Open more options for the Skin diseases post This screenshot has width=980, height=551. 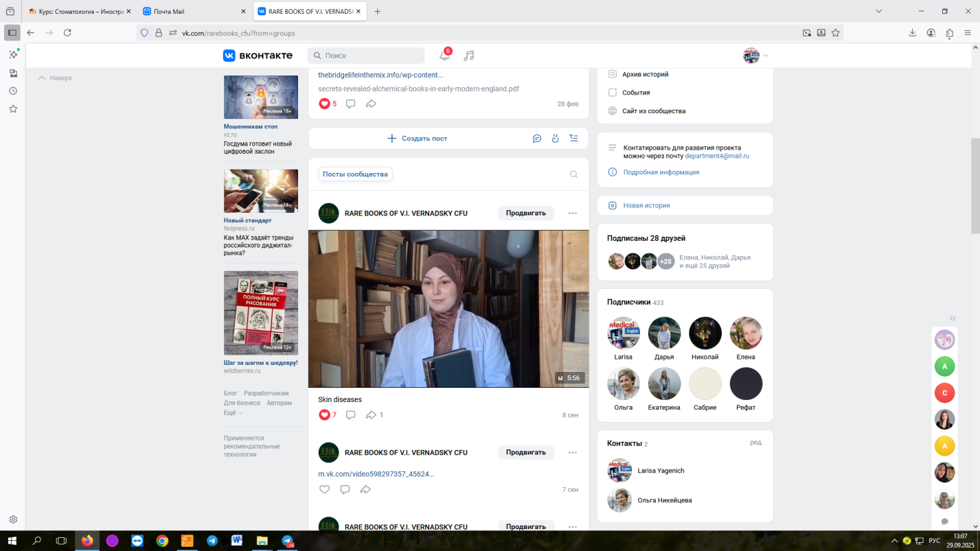tap(573, 213)
